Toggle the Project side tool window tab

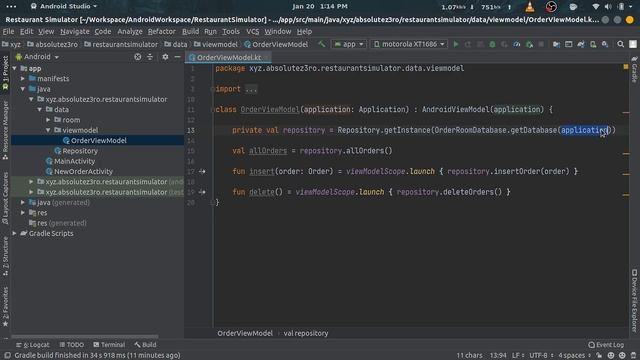point(5,73)
